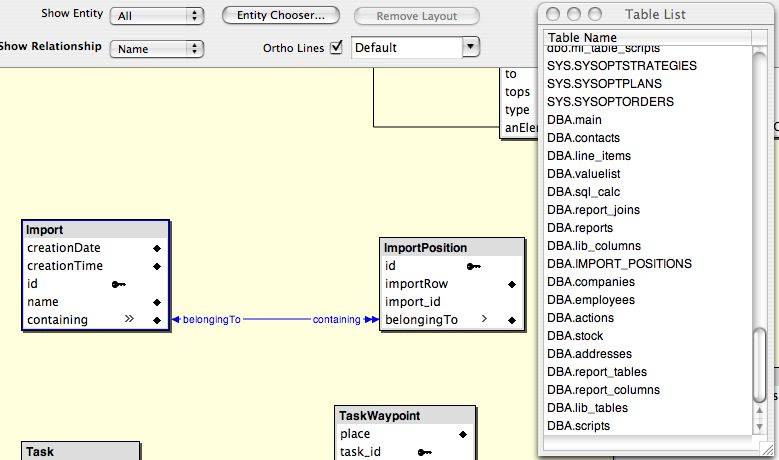Open the Show Relationship Name dropdown
This screenshot has height=460, width=779.
click(156, 49)
